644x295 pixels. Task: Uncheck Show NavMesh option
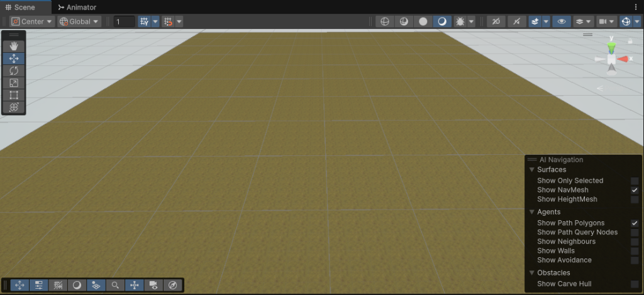point(635,190)
